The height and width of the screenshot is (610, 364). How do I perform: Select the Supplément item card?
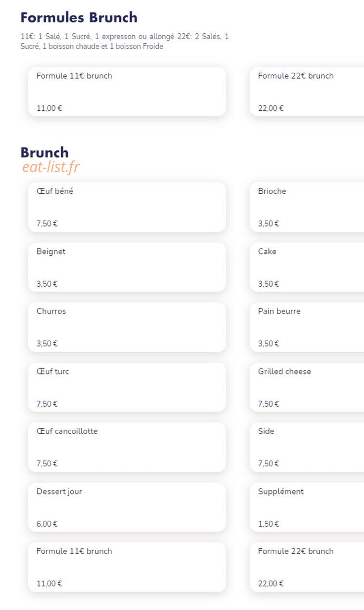click(307, 507)
